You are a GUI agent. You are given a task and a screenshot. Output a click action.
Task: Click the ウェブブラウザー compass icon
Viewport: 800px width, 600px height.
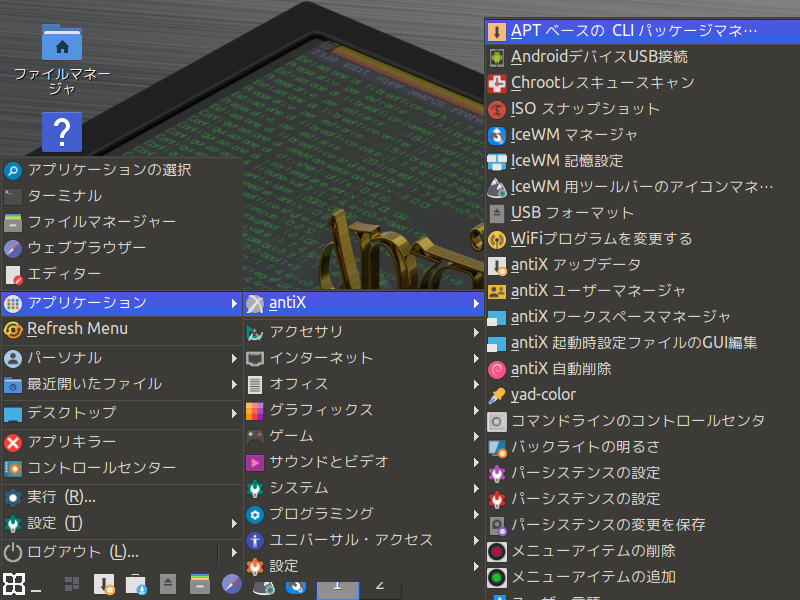point(13,248)
